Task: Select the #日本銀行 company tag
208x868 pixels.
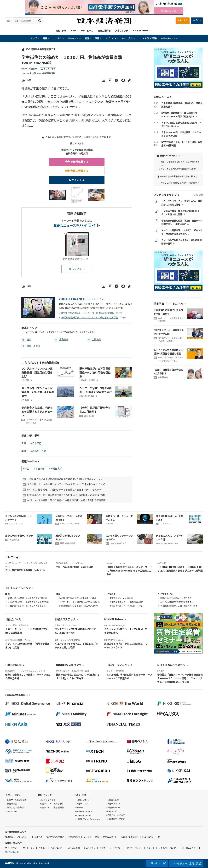Action: [36, 443]
